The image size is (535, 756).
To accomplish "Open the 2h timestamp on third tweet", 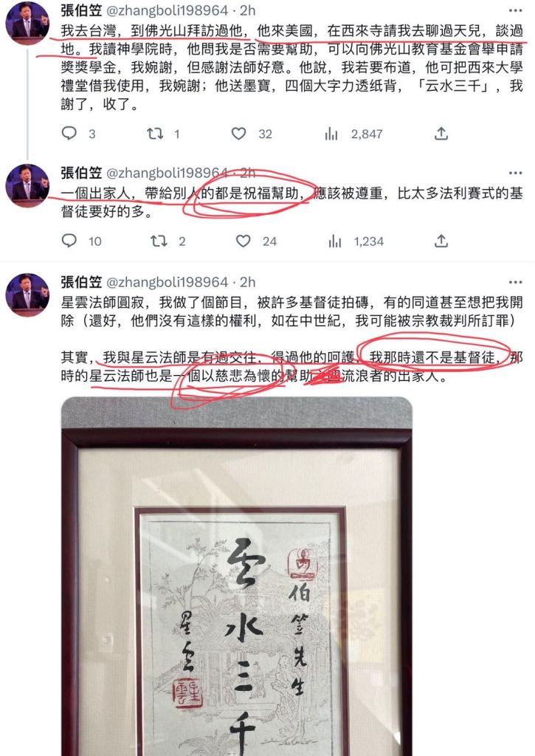I will (x=248, y=282).
